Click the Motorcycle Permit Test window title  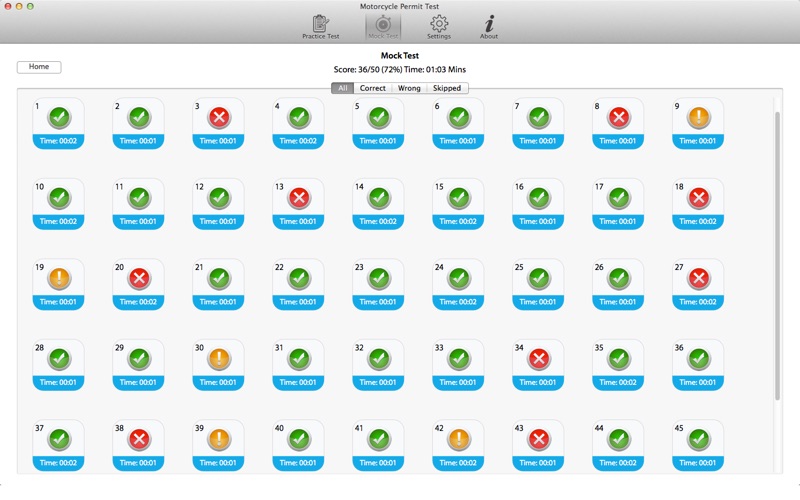point(399,7)
